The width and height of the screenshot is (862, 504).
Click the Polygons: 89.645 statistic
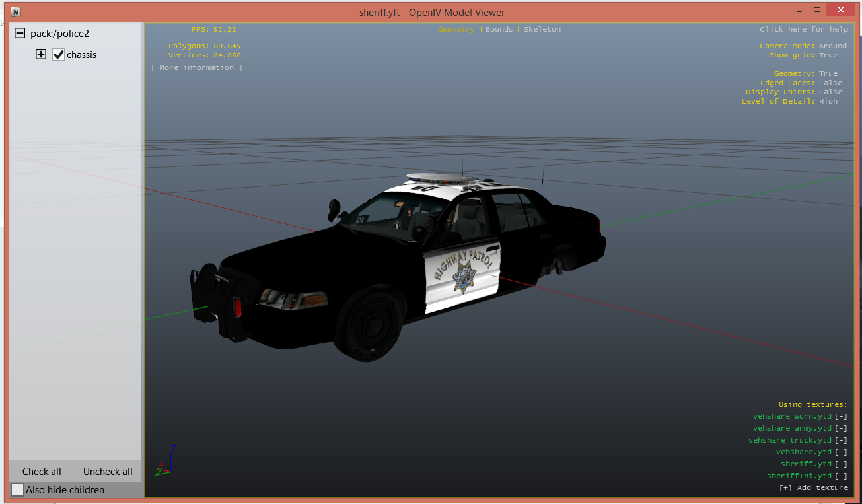[204, 46]
